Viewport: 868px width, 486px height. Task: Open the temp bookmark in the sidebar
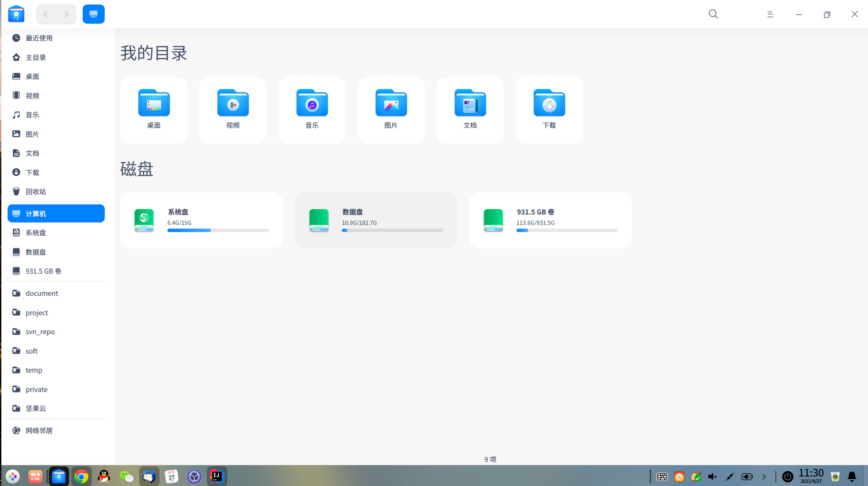56,370
